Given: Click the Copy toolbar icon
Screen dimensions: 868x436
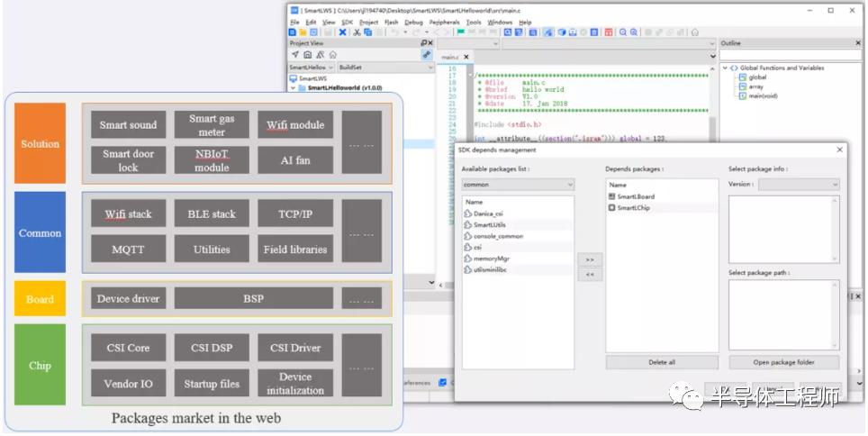Looking at the screenshot, I should (367, 32).
